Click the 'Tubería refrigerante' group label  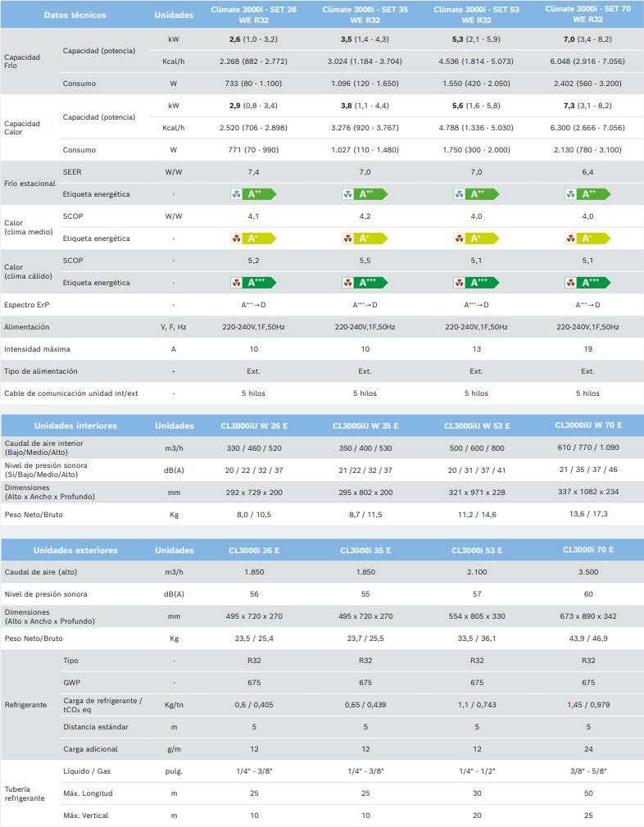(25, 793)
